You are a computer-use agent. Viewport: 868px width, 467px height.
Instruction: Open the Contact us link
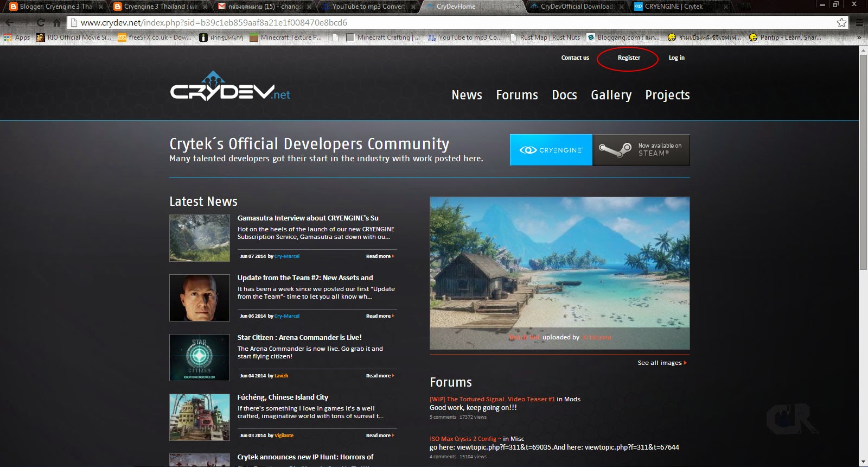click(575, 58)
